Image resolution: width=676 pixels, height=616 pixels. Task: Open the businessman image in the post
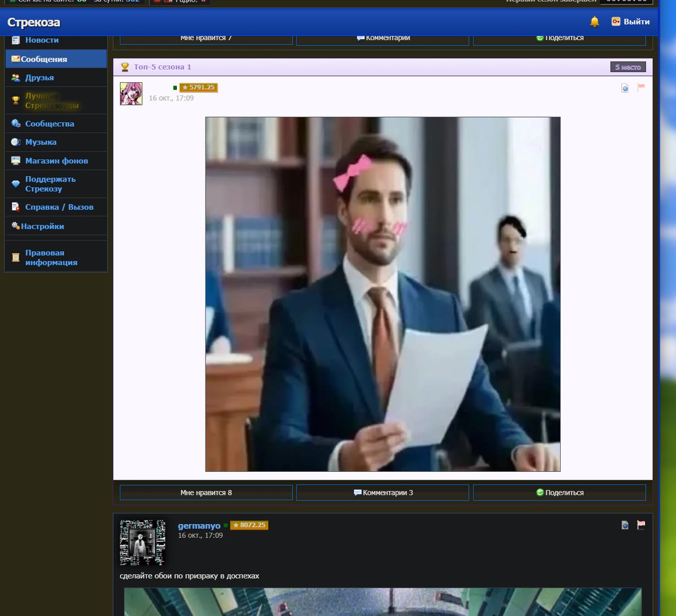[383, 294]
